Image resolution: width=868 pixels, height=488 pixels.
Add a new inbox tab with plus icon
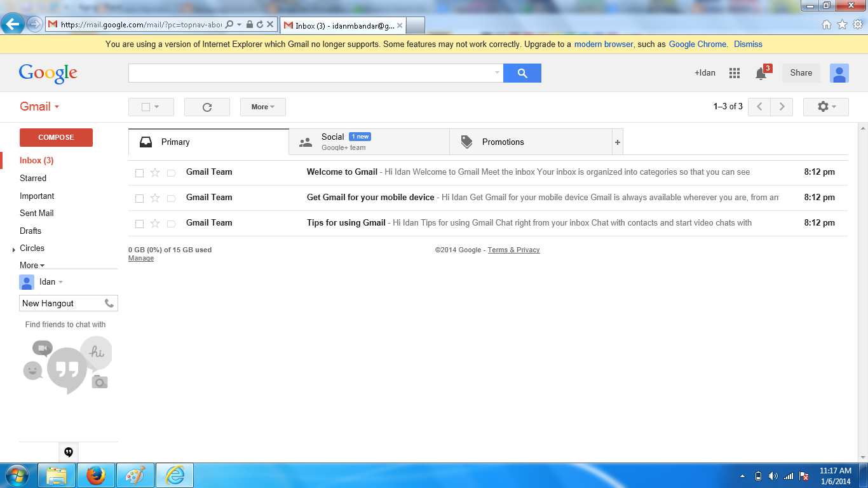617,142
